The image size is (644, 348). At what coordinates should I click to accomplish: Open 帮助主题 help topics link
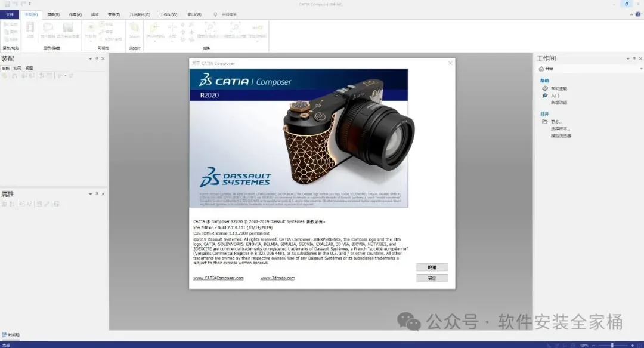click(x=559, y=88)
